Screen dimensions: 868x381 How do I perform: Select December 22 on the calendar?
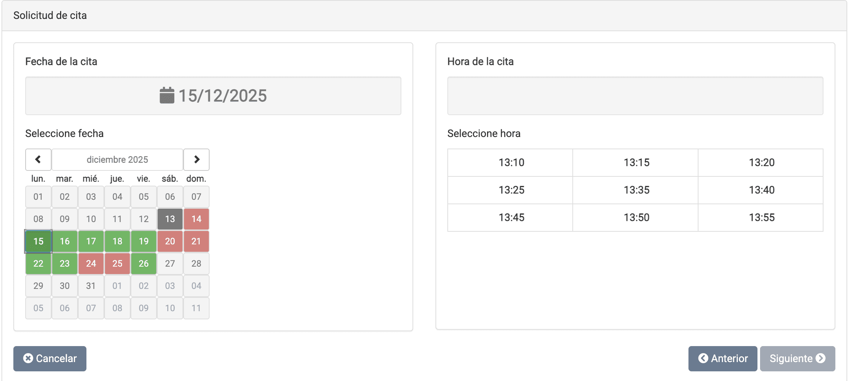tap(38, 264)
